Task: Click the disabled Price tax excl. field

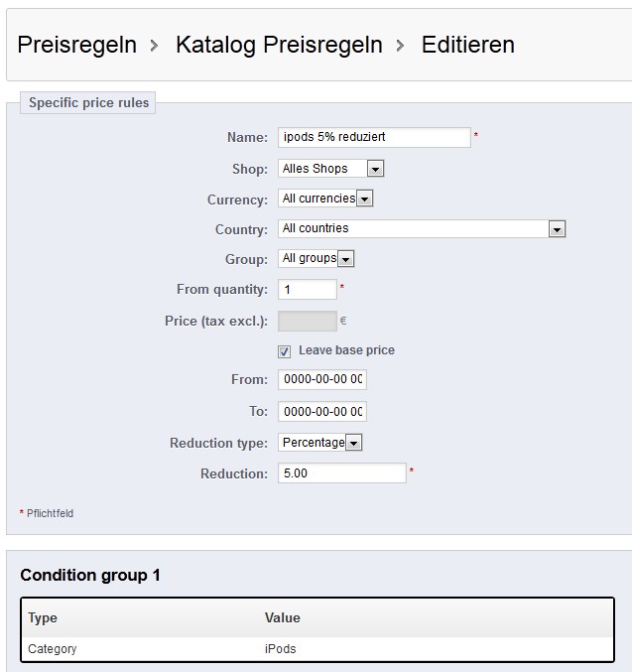Action: click(x=308, y=321)
